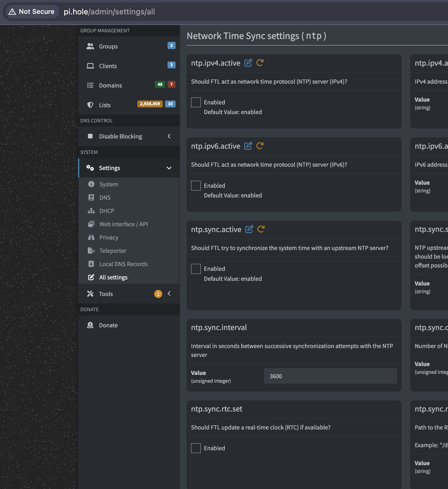Open the Teleporter settings page

click(x=113, y=251)
